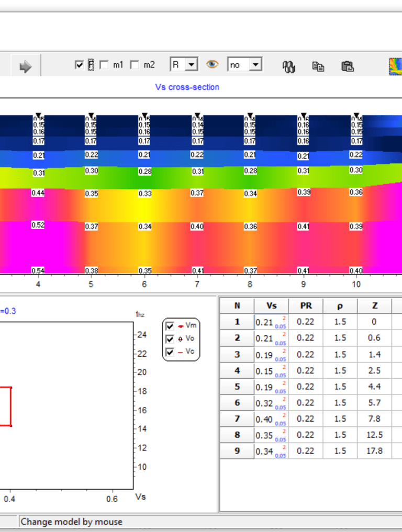Click the copy model icon
Image resolution: width=402 pixels, height=532 pixels.
[x=318, y=66]
